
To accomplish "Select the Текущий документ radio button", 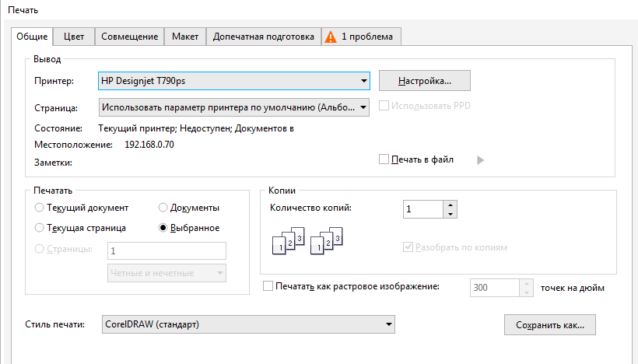I will pyautogui.click(x=39, y=208).
